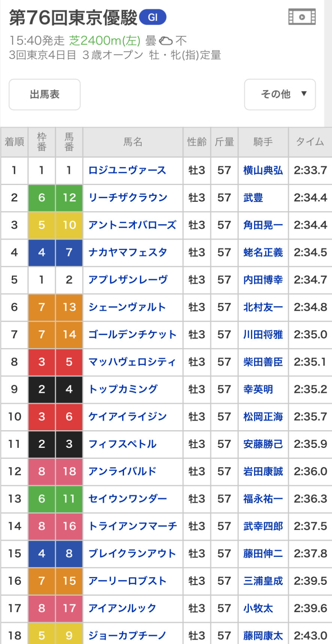Image resolution: width=332 pixels, height=644 pixels.
Task: Expand the その他 dropdown menu
Action: 280,94
